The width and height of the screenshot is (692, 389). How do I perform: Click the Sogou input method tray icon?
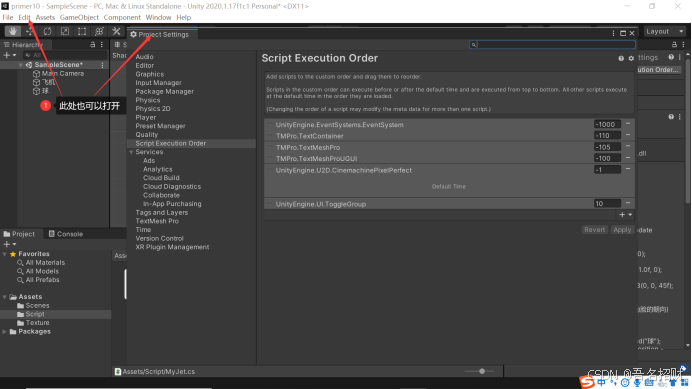[x=587, y=382]
